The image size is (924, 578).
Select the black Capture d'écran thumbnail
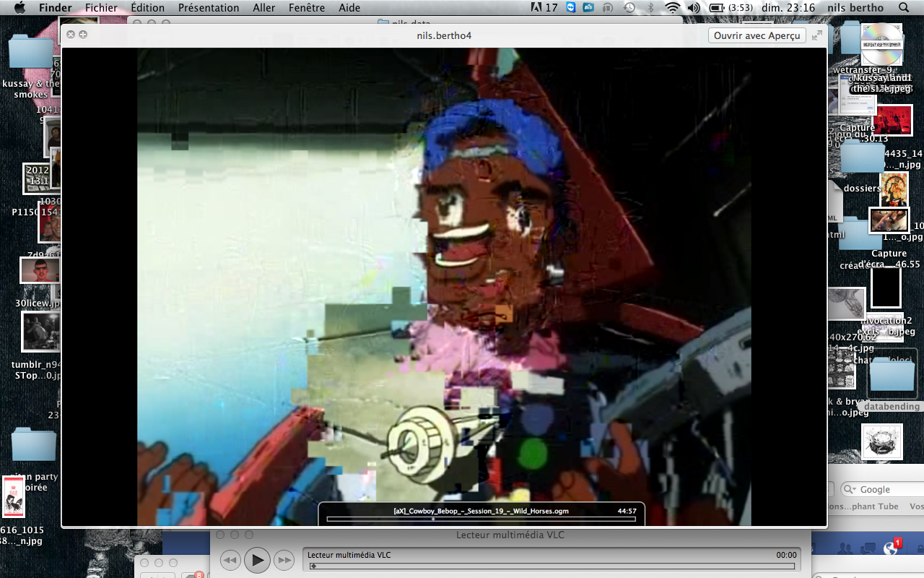pos(886,288)
